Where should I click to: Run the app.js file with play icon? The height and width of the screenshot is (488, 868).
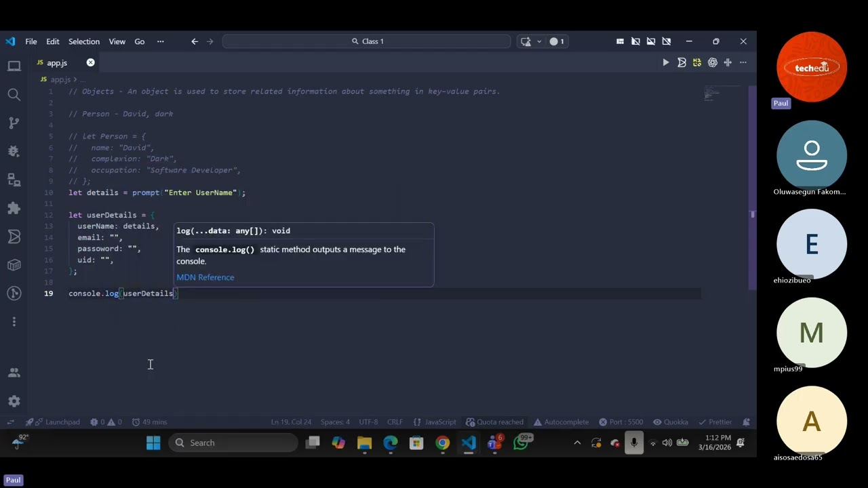point(665,62)
